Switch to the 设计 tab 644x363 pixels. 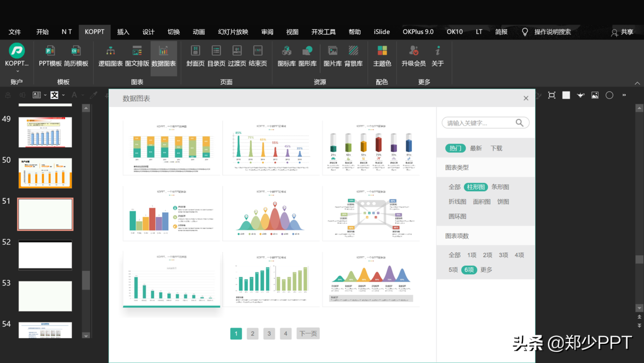point(149,32)
